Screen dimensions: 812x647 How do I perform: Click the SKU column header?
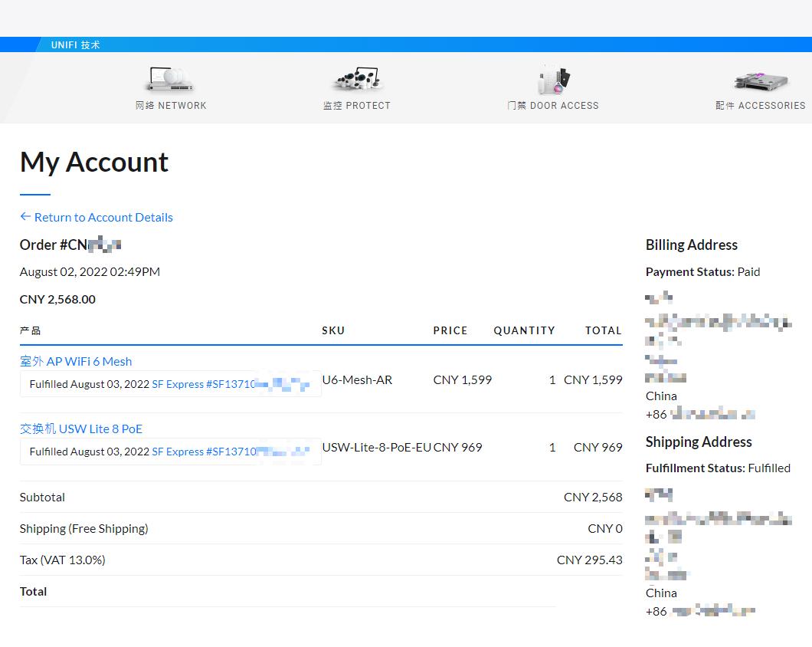pos(333,330)
